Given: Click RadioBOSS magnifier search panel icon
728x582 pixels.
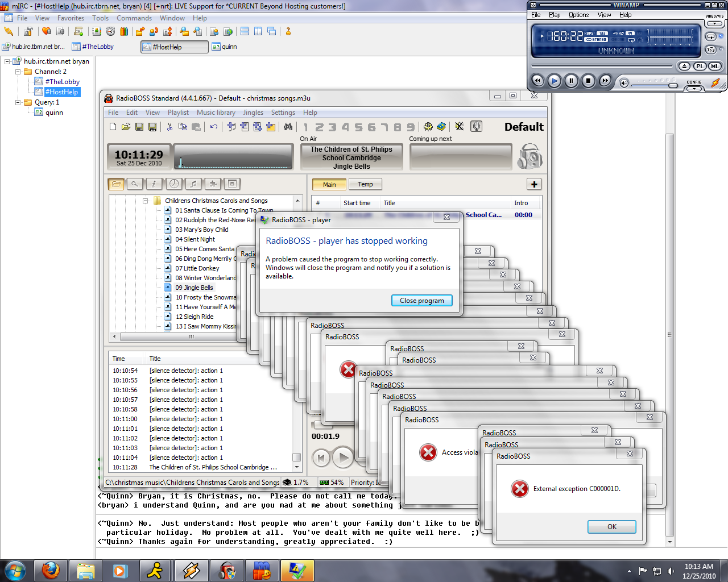Looking at the screenshot, I should click(135, 184).
